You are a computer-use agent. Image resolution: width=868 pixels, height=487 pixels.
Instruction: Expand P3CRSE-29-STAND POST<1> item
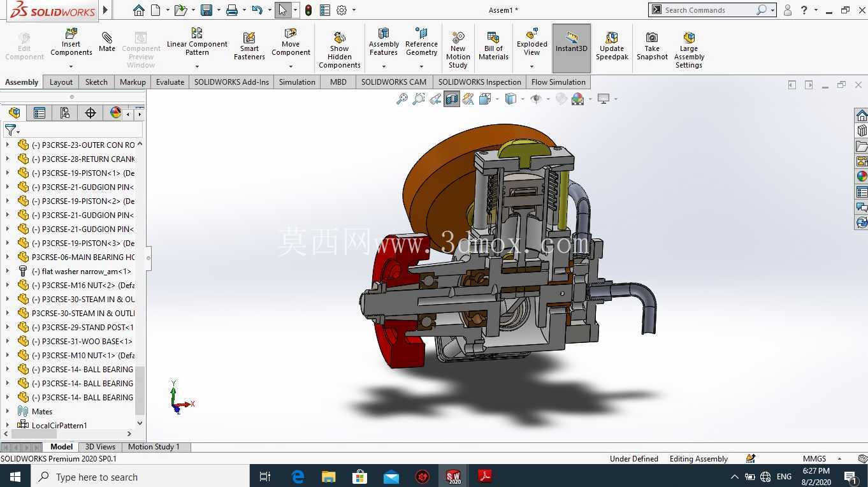coord(8,327)
